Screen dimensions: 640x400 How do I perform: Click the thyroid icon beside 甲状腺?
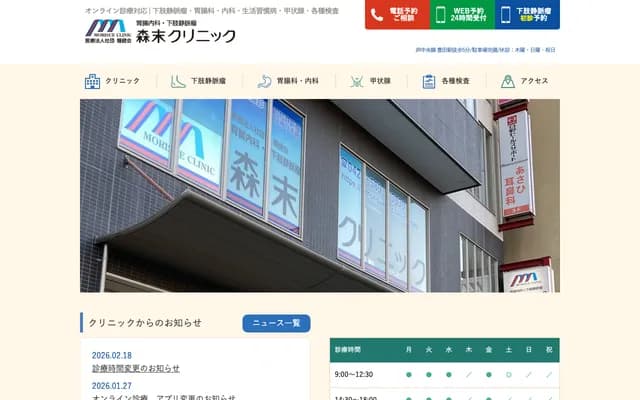coord(357,81)
